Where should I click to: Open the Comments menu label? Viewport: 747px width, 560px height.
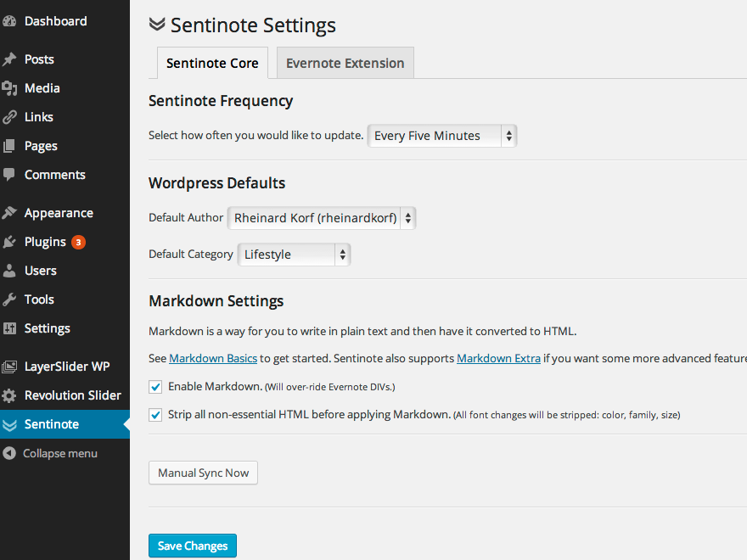tap(55, 175)
